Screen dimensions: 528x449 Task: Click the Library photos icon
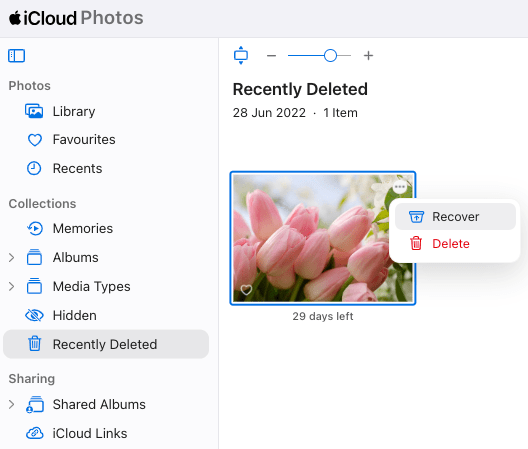point(34,111)
